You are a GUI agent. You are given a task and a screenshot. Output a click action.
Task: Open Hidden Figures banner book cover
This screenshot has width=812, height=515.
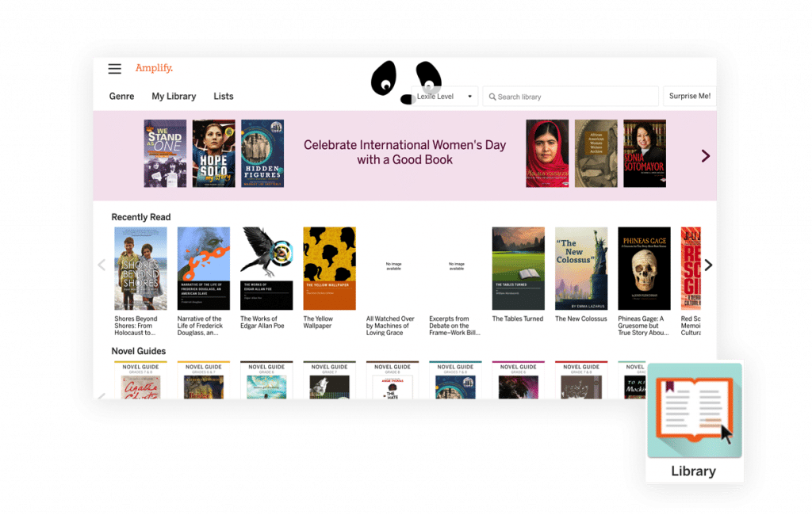click(x=262, y=153)
